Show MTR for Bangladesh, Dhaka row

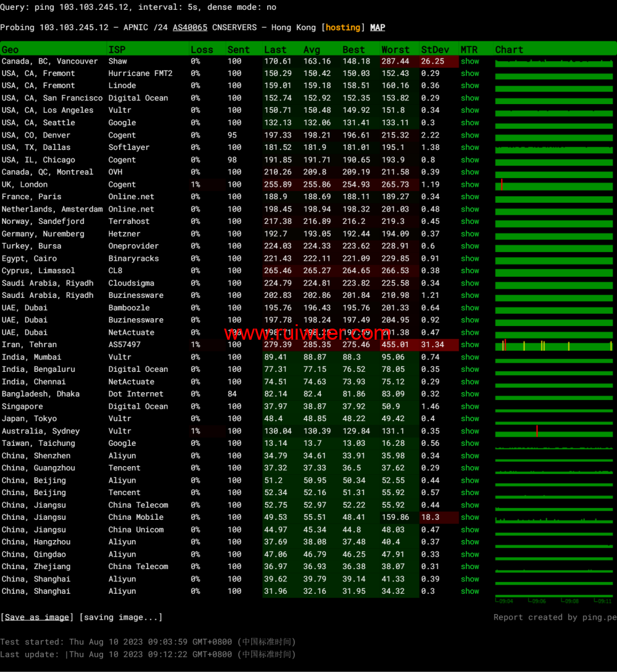pyautogui.click(x=470, y=394)
